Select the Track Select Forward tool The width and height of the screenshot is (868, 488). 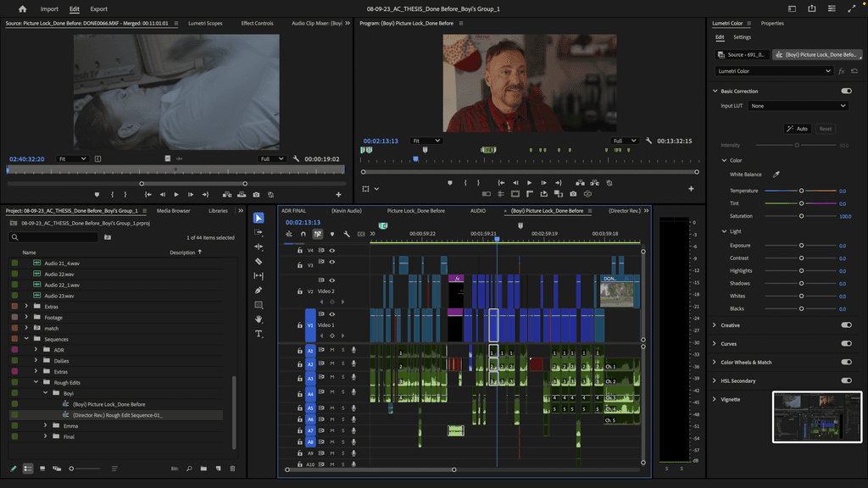(259, 232)
